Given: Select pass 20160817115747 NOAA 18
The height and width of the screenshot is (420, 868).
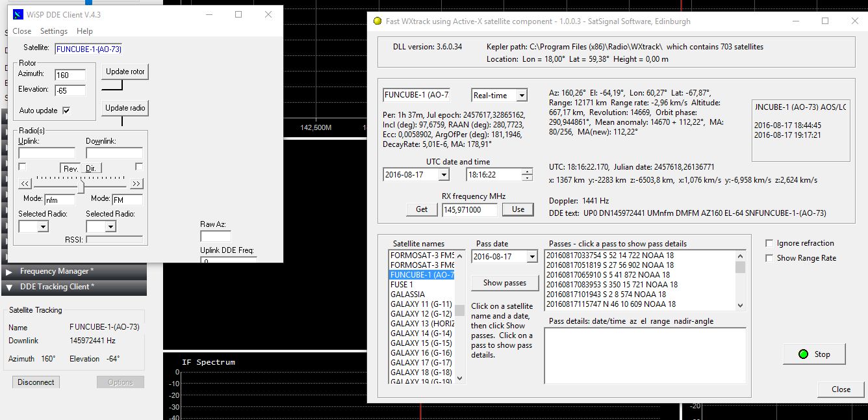Looking at the screenshot, I should (640, 304).
